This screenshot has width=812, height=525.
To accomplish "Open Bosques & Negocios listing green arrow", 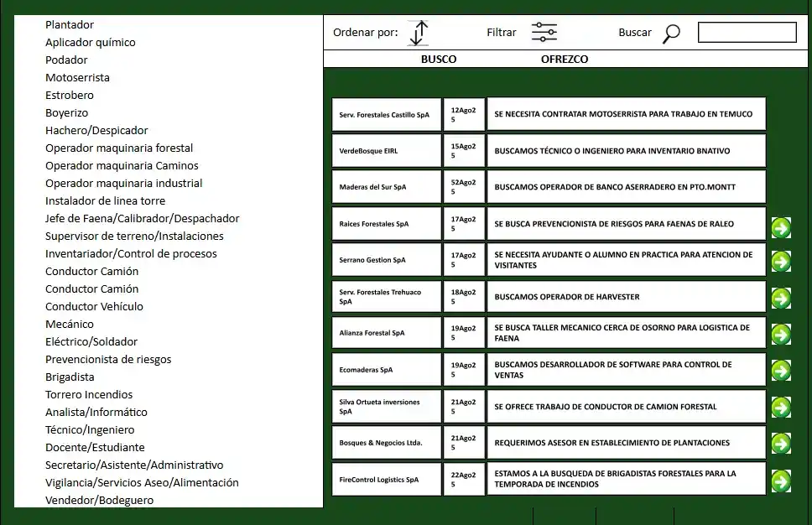I will pyautogui.click(x=781, y=444).
